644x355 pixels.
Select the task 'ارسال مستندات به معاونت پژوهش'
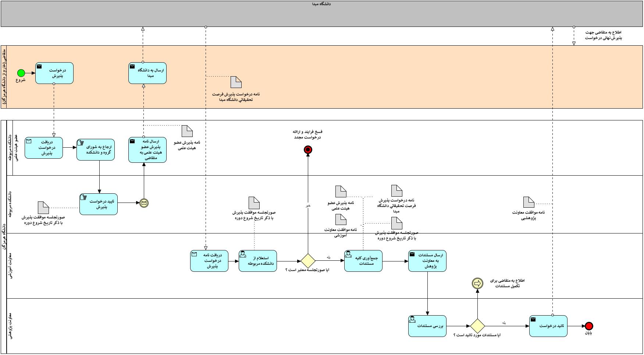click(x=427, y=261)
